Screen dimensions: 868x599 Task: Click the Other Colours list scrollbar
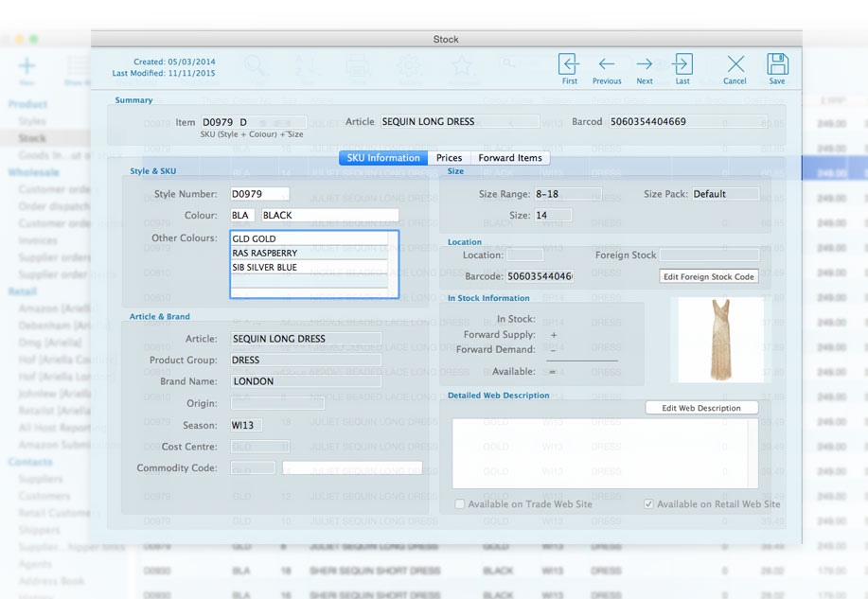point(393,263)
